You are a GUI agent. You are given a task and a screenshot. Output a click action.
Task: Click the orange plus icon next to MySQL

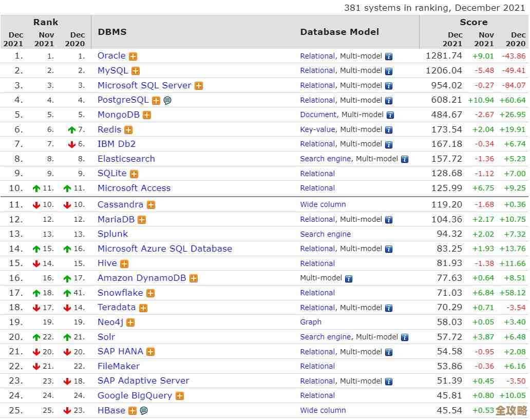[x=136, y=71]
